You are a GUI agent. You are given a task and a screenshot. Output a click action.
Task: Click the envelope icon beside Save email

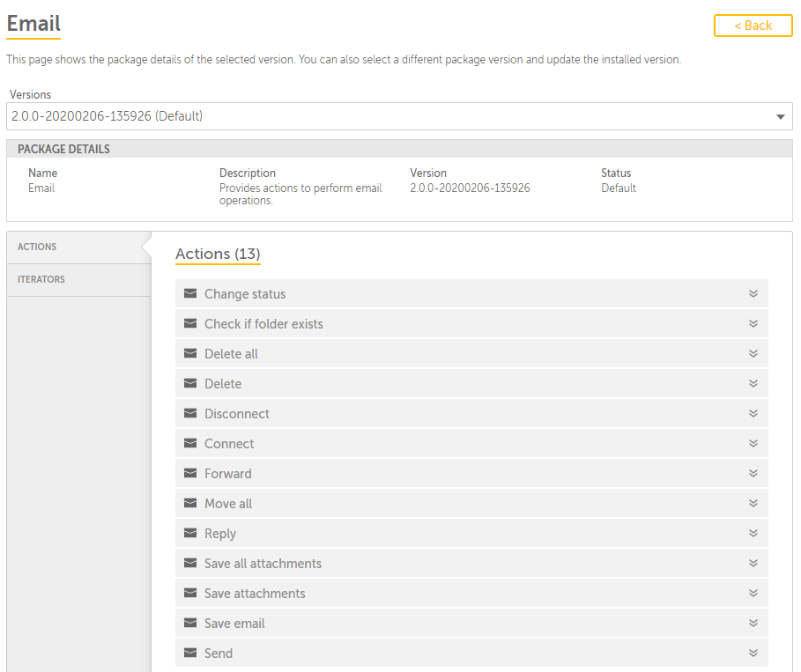(190, 623)
